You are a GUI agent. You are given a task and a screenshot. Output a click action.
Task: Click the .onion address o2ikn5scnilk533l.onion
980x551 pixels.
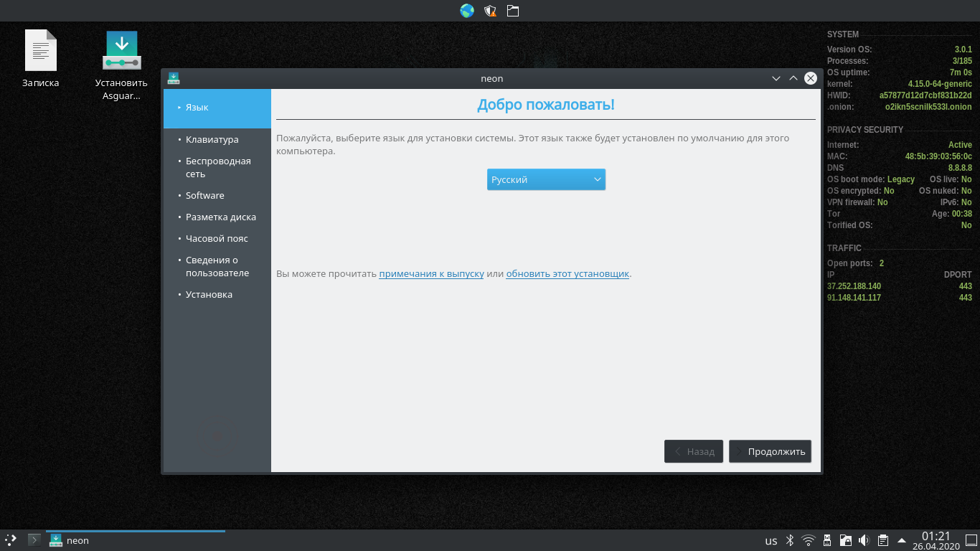click(x=929, y=107)
